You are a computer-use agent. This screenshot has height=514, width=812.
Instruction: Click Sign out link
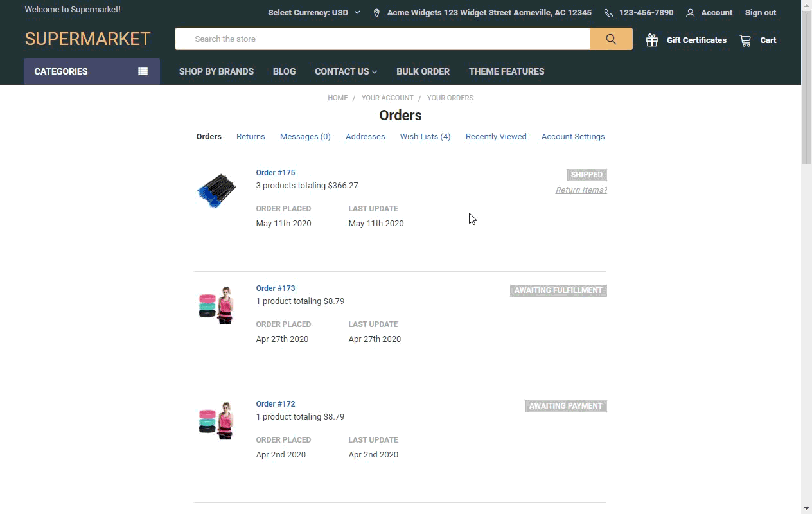760,13
